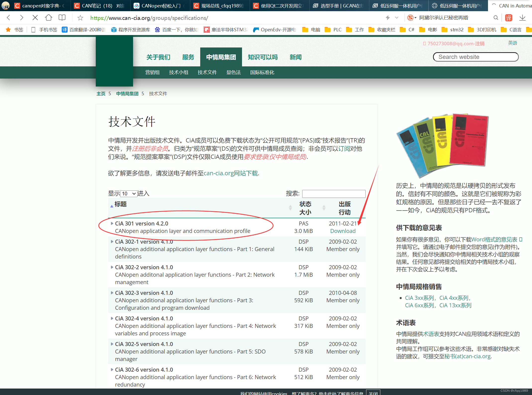This screenshot has height=395, width=532.
Task: Open the 知识可以吗 navigation menu
Action: click(263, 57)
